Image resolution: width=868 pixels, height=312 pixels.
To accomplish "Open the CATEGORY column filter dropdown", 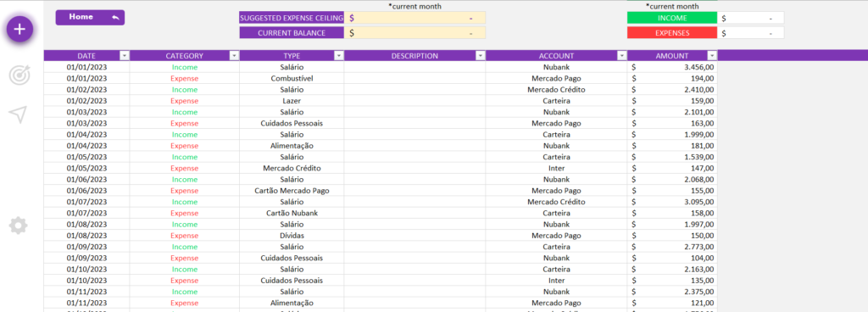I will [x=234, y=56].
